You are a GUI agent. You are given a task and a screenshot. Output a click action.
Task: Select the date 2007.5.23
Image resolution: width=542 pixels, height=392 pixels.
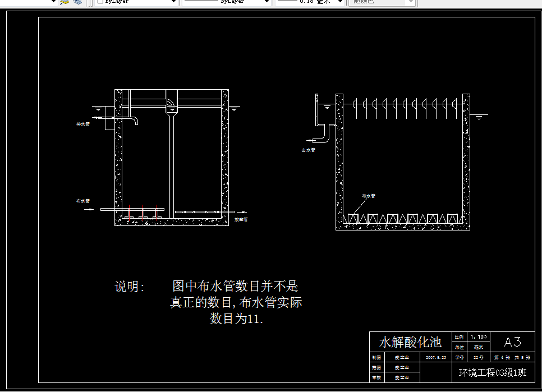pos(436,357)
